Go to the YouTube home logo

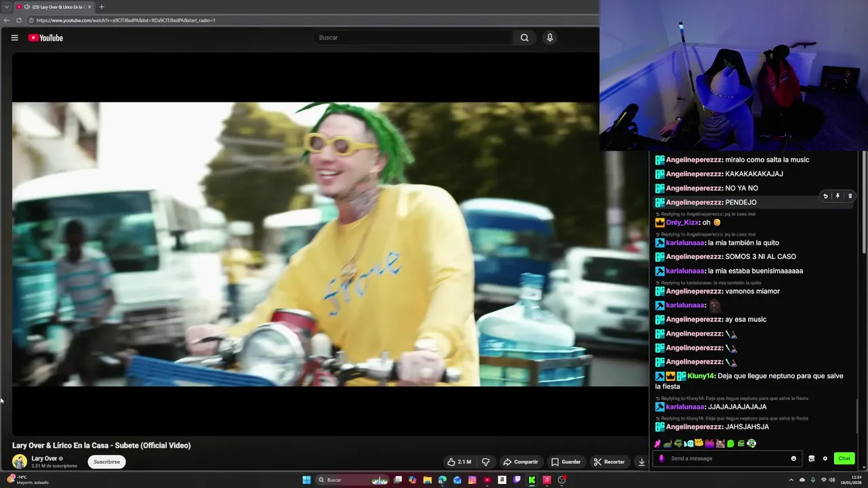point(45,38)
